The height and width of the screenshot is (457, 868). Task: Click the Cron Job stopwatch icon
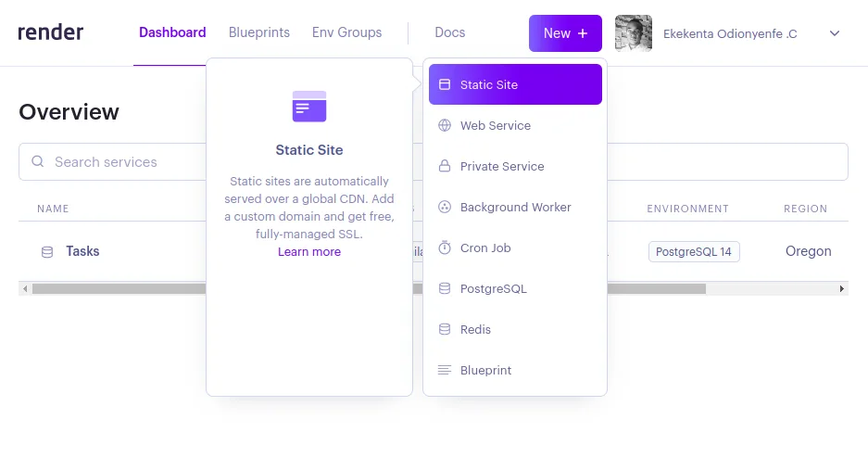click(445, 248)
